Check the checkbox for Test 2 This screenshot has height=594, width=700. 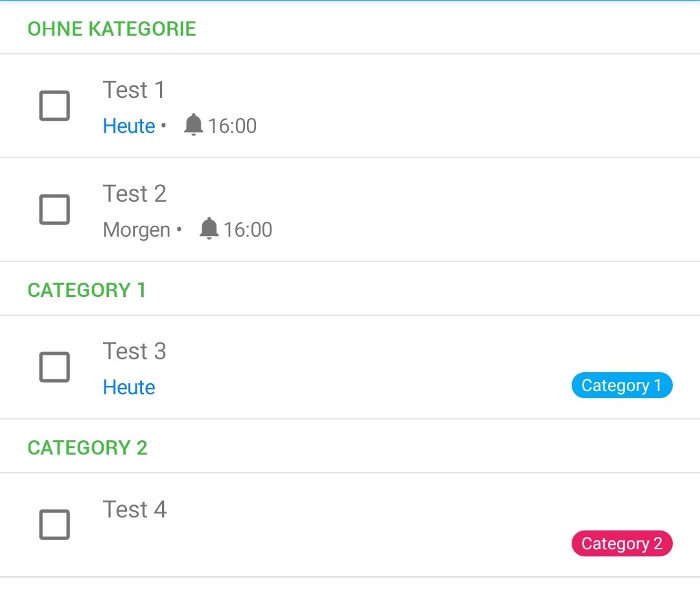coord(54,209)
